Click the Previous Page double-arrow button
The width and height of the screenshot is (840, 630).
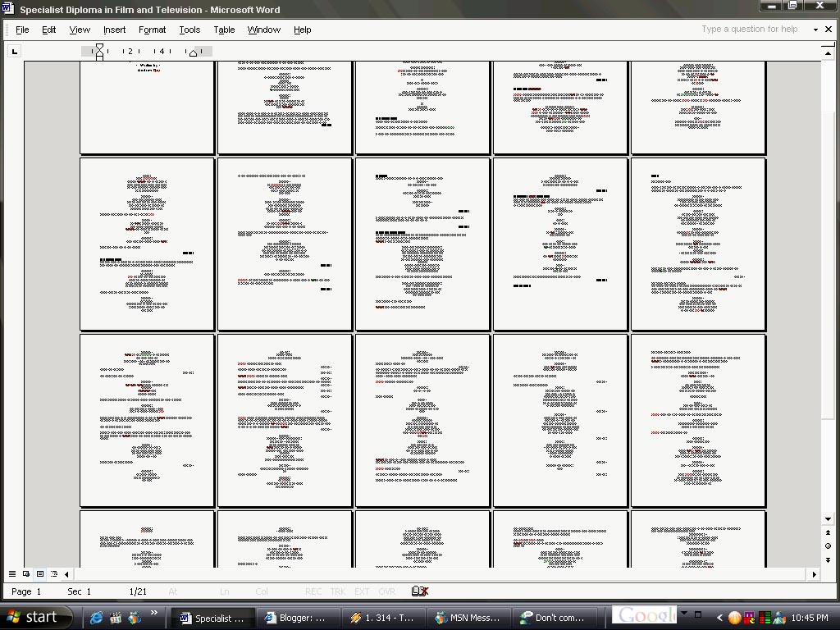(x=828, y=532)
